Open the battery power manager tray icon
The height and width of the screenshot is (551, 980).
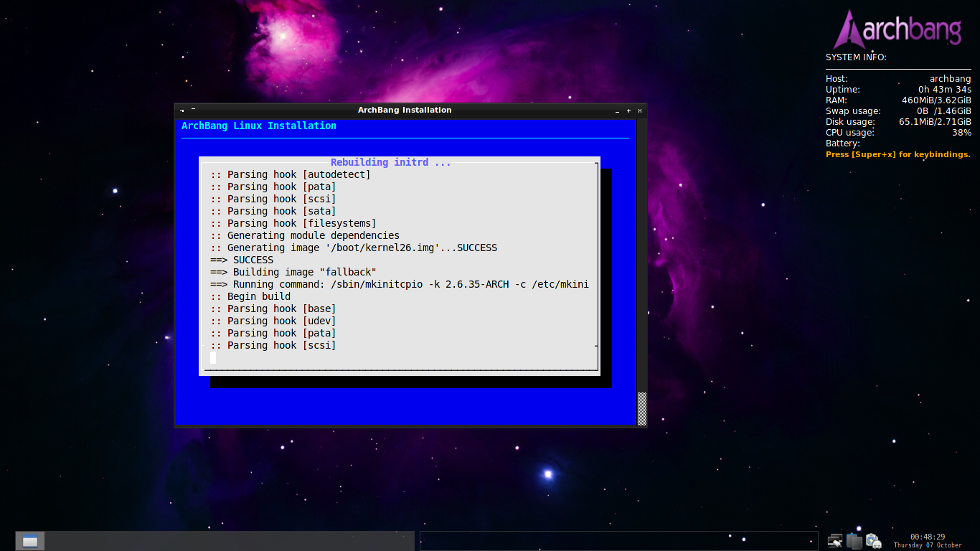click(873, 541)
